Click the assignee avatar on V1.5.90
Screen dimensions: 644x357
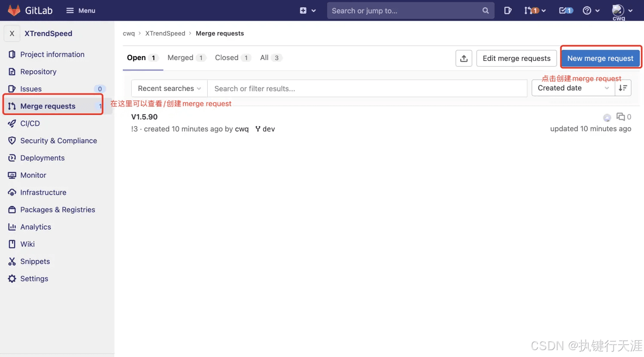click(607, 118)
